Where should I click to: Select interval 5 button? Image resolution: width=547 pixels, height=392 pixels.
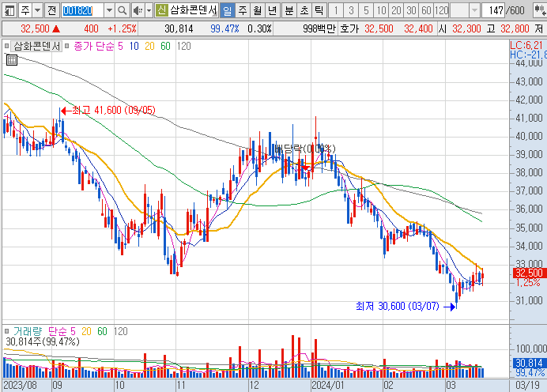tap(366, 10)
